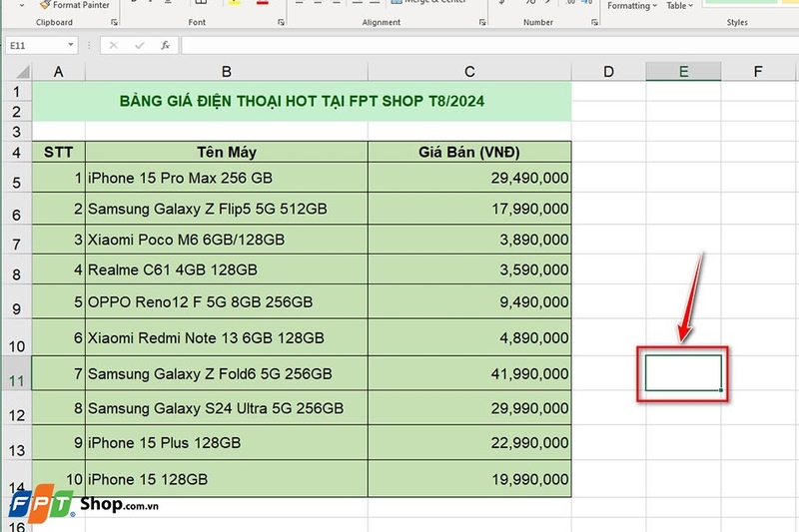Image resolution: width=799 pixels, height=532 pixels.
Task: Select cell Realme C61 4GB 128GB
Action: coord(227,269)
